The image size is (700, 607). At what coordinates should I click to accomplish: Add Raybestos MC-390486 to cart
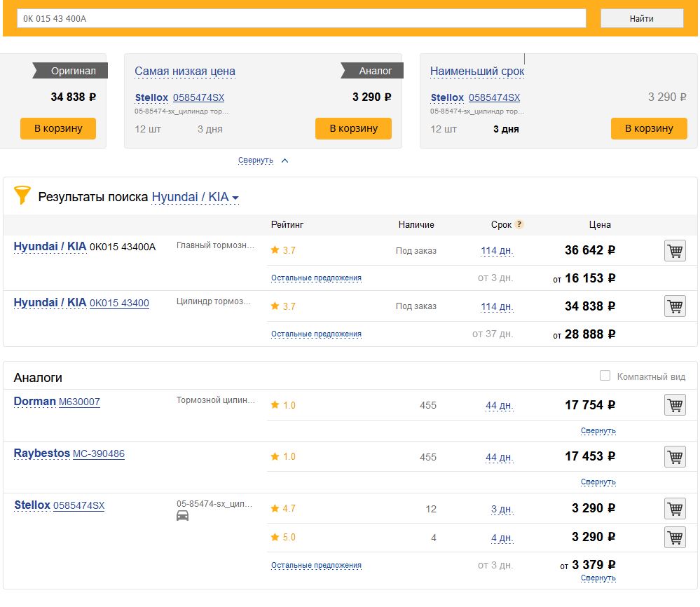pos(675,457)
